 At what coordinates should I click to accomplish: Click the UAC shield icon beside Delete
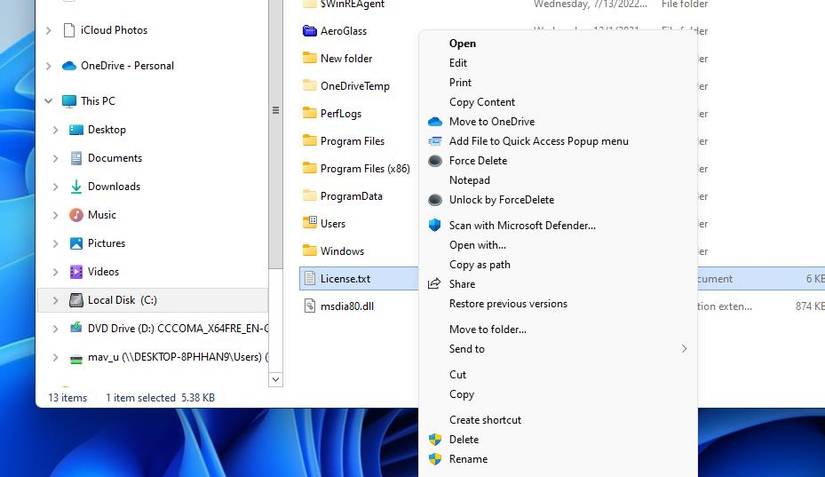click(x=435, y=440)
